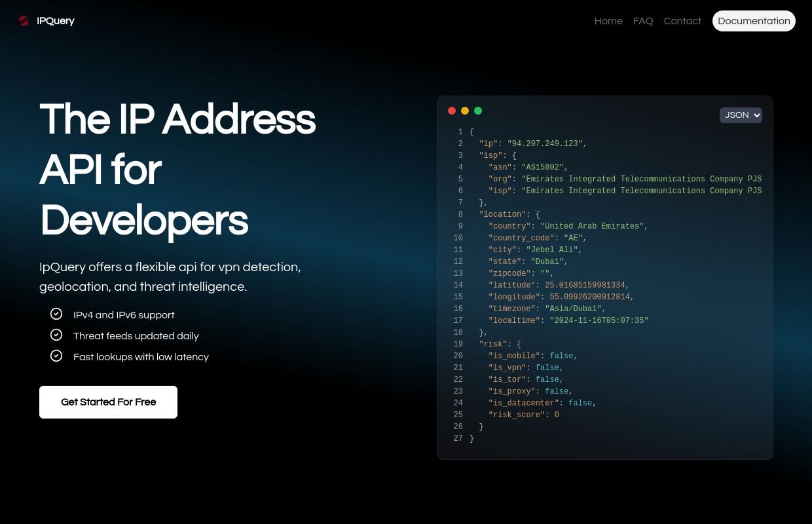Click the IPQuery red logo icon
Screen dimensions: 812x524
click(24, 21)
